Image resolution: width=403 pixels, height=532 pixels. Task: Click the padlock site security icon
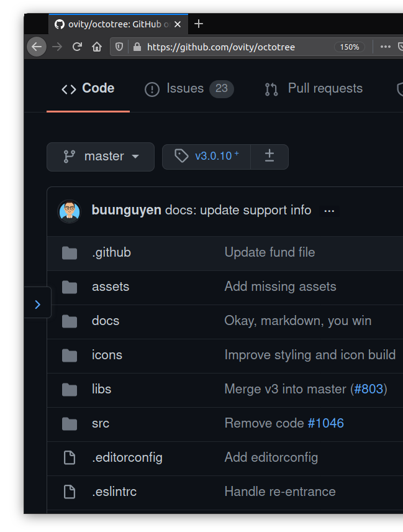[x=137, y=47]
